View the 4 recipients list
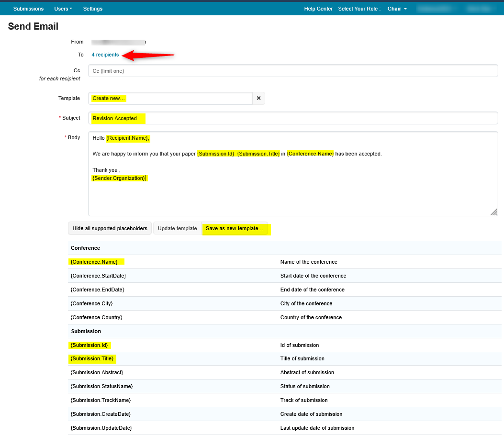 click(x=105, y=55)
